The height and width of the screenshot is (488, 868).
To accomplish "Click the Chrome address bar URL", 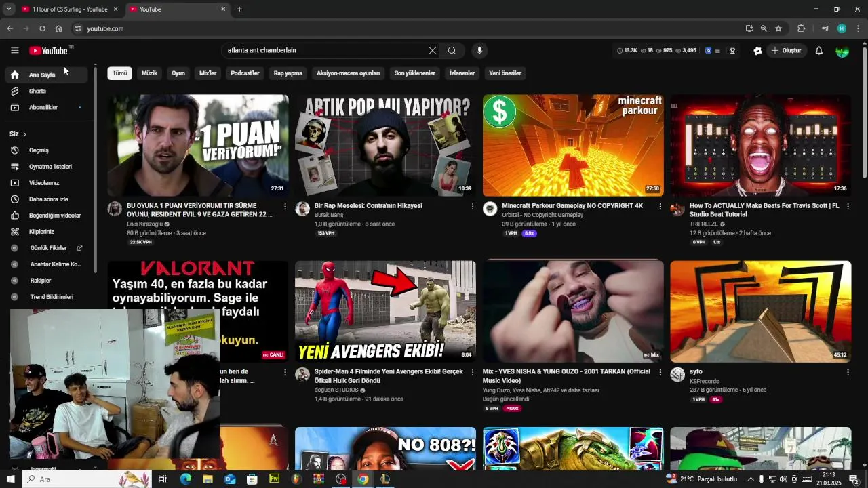I will pos(105,28).
